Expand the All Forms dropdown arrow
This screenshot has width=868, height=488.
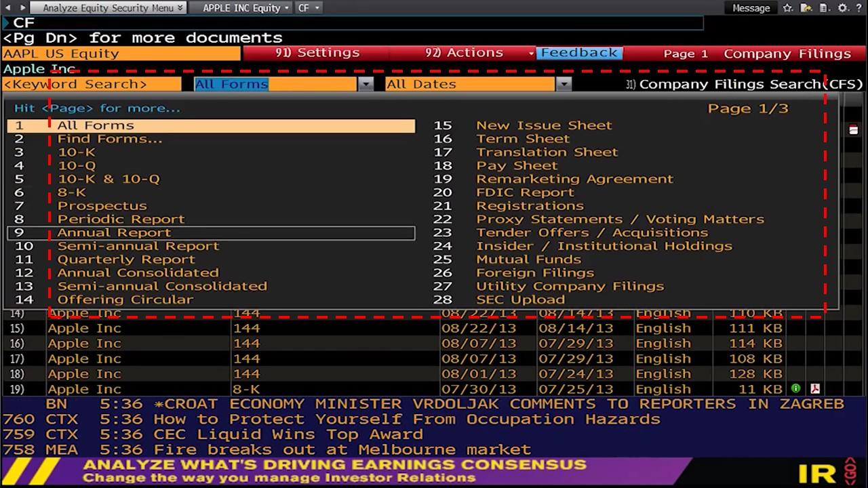click(366, 84)
